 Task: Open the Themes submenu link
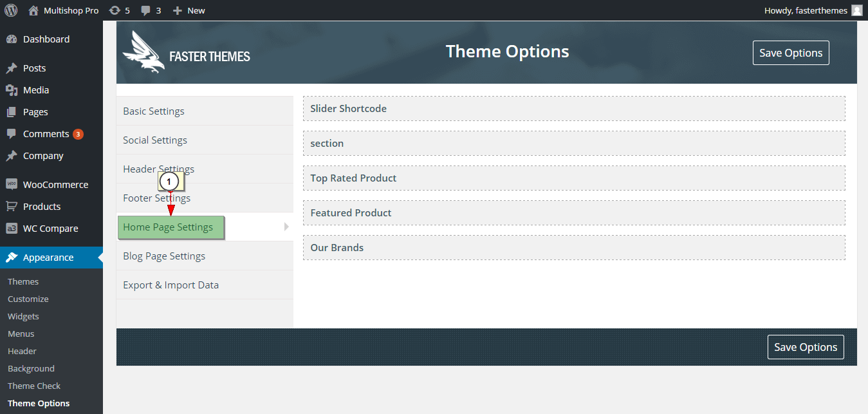(23, 281)
